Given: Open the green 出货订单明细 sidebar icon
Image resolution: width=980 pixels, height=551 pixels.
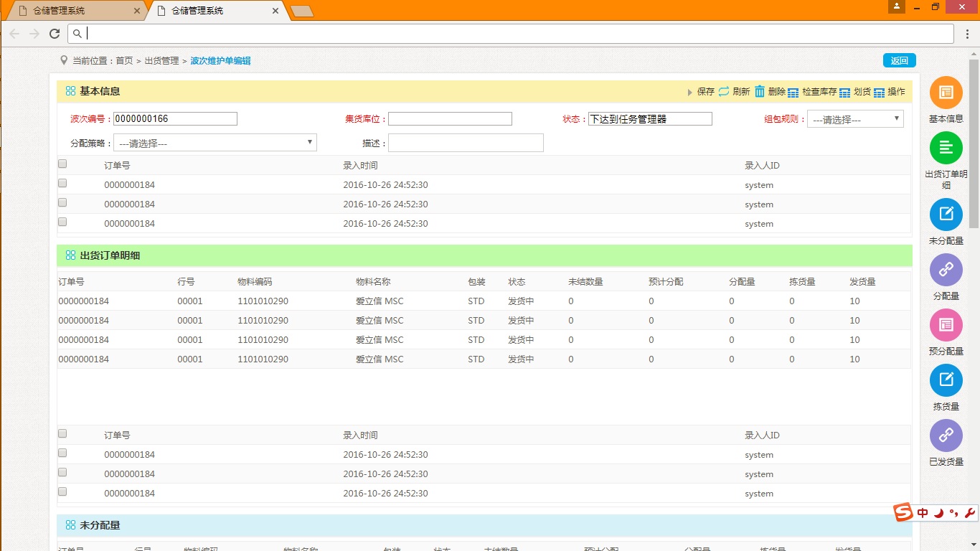Looking at the screenshot, I should click(946, 148).
